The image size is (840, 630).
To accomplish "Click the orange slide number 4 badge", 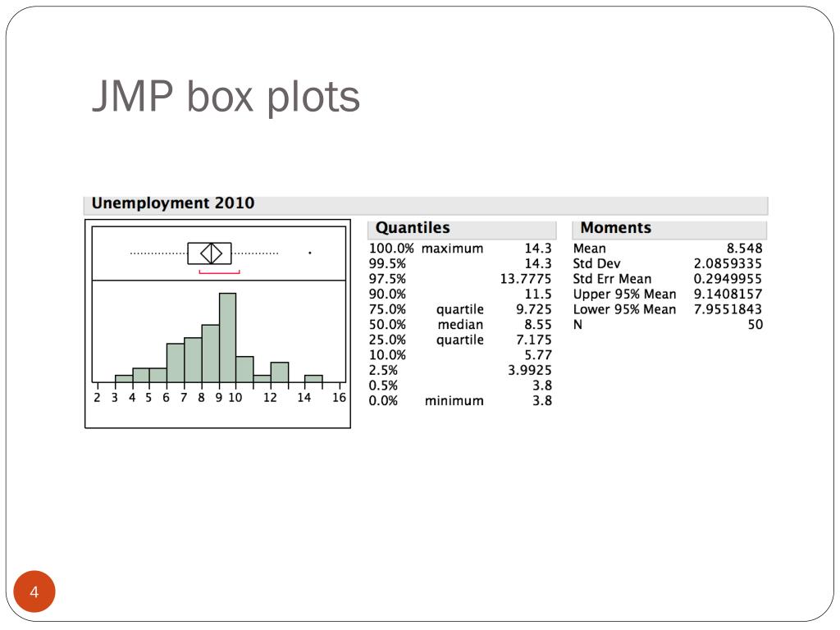I will pyautogui.click(x=34, y=591).
